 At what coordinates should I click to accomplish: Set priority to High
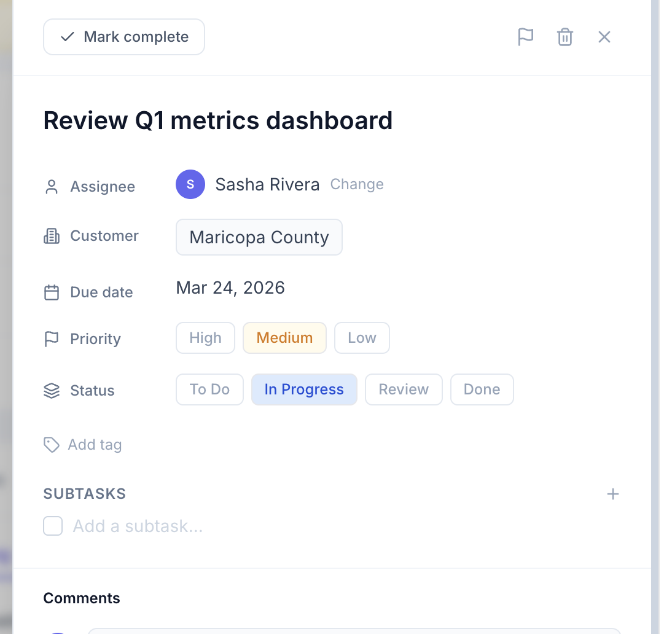pos(205,338)
